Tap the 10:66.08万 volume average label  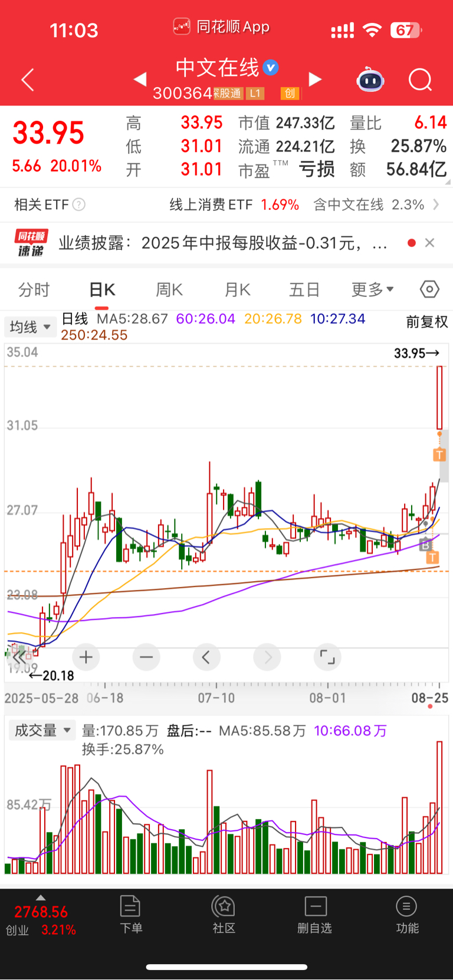[350, 731]
